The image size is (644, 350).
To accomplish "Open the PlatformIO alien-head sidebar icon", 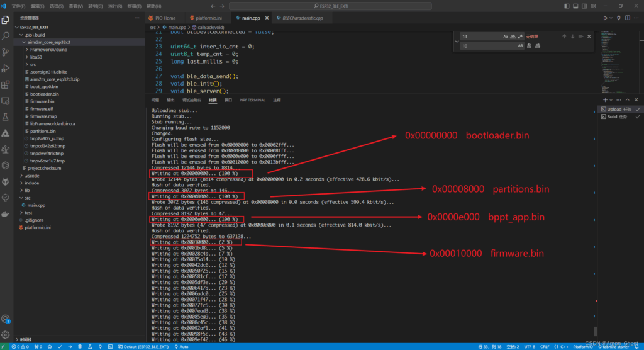I will (6, 181).
